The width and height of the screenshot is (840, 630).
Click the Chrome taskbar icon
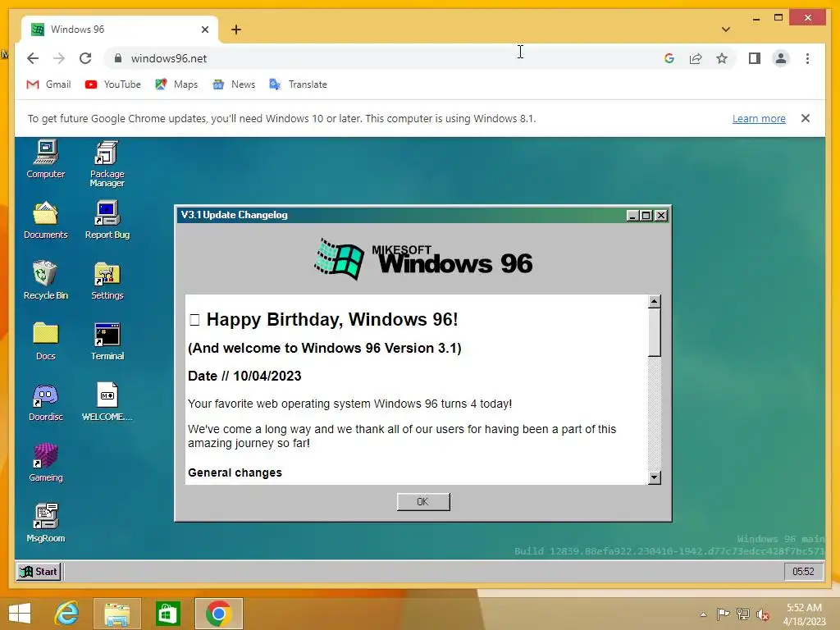click(x=218, y=614)
